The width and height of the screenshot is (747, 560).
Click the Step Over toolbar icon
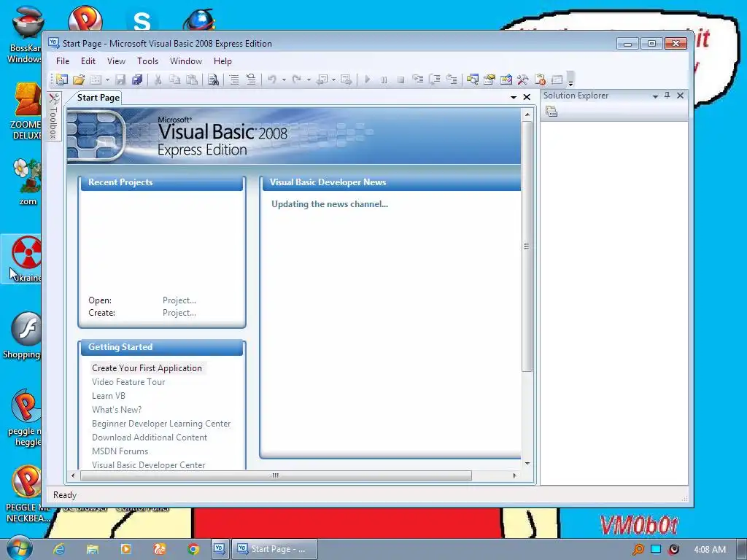(435, 79)
